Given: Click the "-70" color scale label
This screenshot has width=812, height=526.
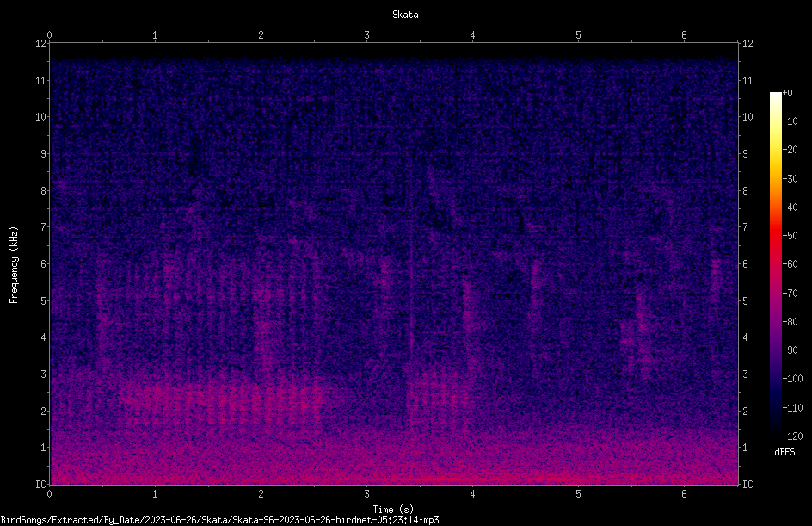Looking at the screenshot, I should (790, 294).
